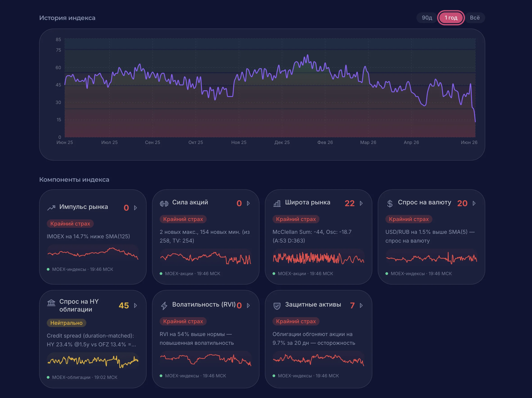Click the score 0 on Волатильность (RVI)
Viewport: 532px width, 398px height.
(239, 305)
